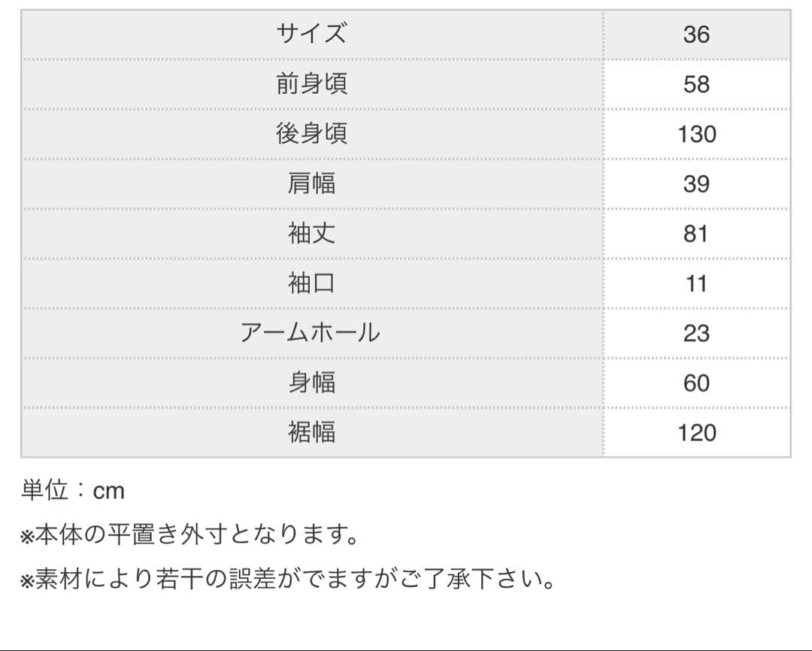Select the アームホール value 23
Screen dimensions: 812x651
pos(696,332)
